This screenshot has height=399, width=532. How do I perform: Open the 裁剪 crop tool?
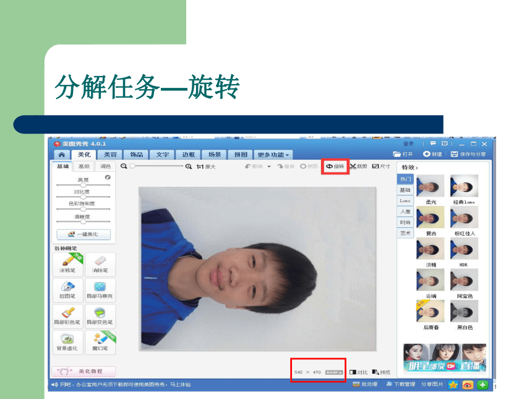[x=359, y=166]
